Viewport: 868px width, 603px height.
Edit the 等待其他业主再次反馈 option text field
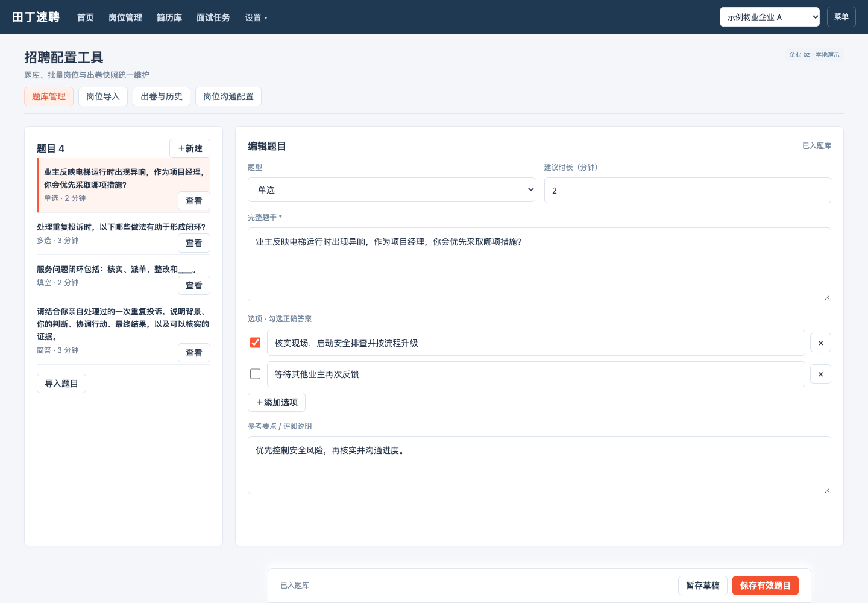point(536,374)
